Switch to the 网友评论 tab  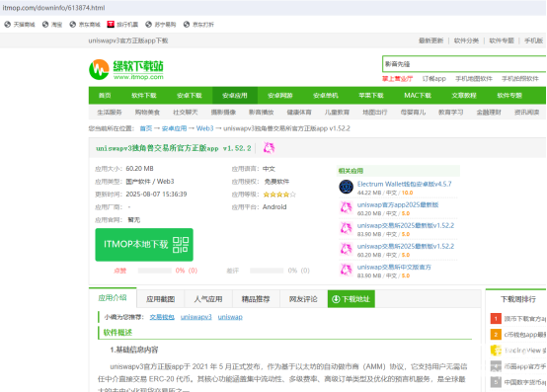click(x=303, y=299)
